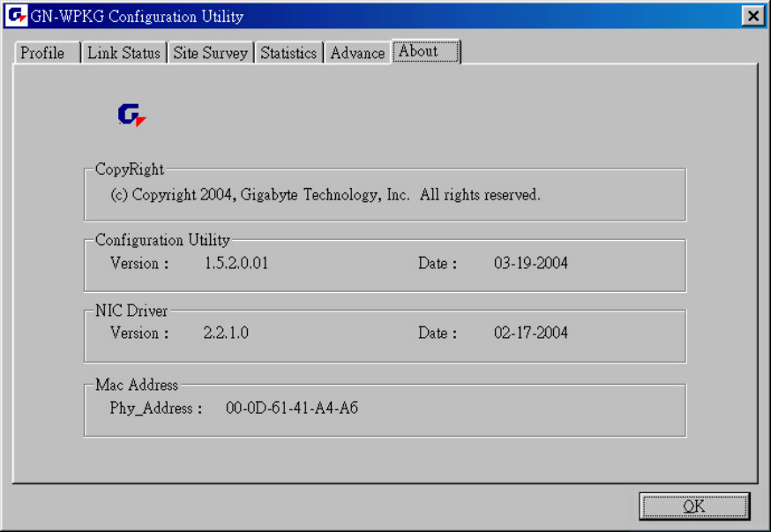Click the NIC driver date 02-17-2004

pos(530,333)
